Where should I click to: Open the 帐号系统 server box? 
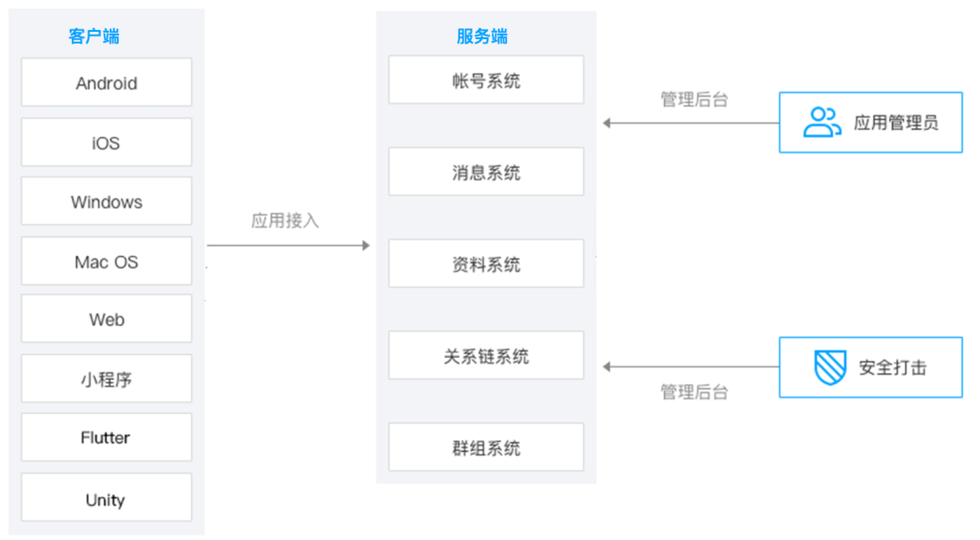point(485,81)
